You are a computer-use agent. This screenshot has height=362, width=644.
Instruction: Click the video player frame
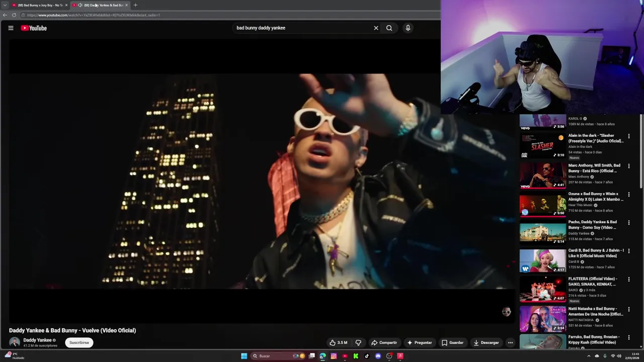pyautogui.click(x=262, y=181)
